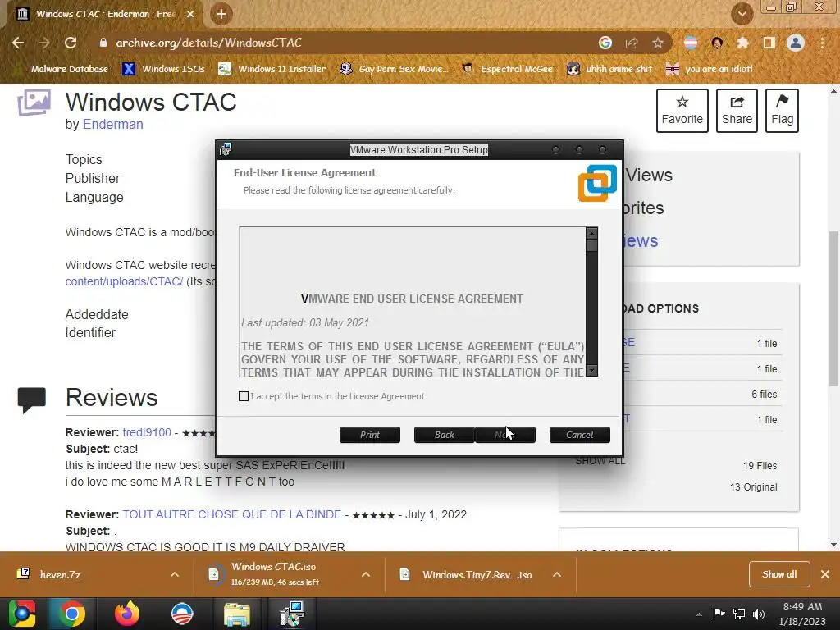Accept the terms in the License Agreement checkbox
Image resolution: width=840 pixels, height=630 pixels.
point(244,396)
